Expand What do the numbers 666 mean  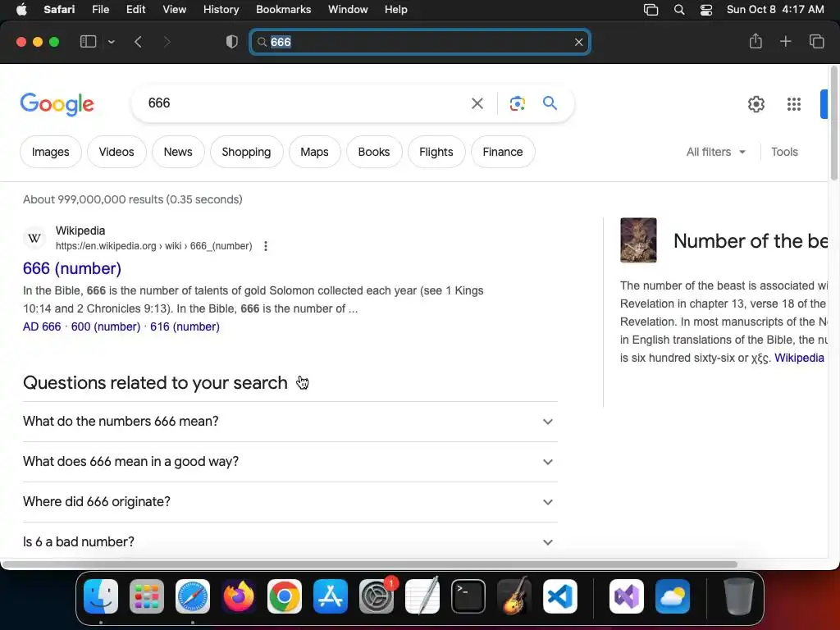coord(290,422)
